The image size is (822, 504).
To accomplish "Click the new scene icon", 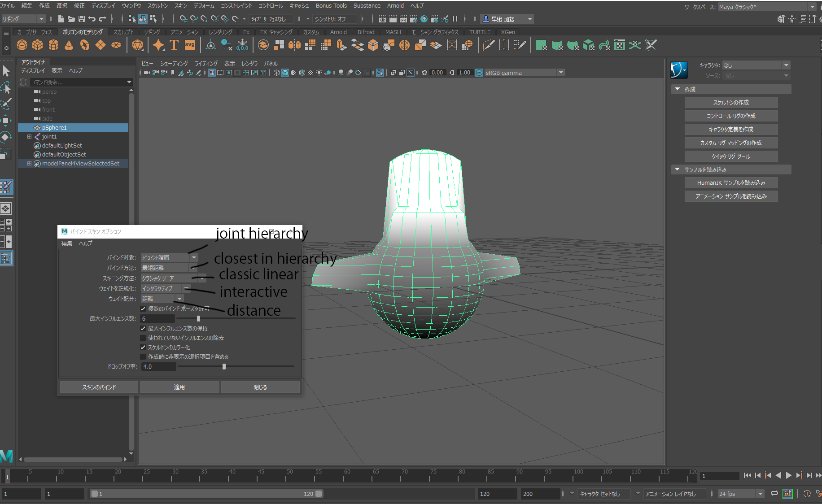I will 61,19.
